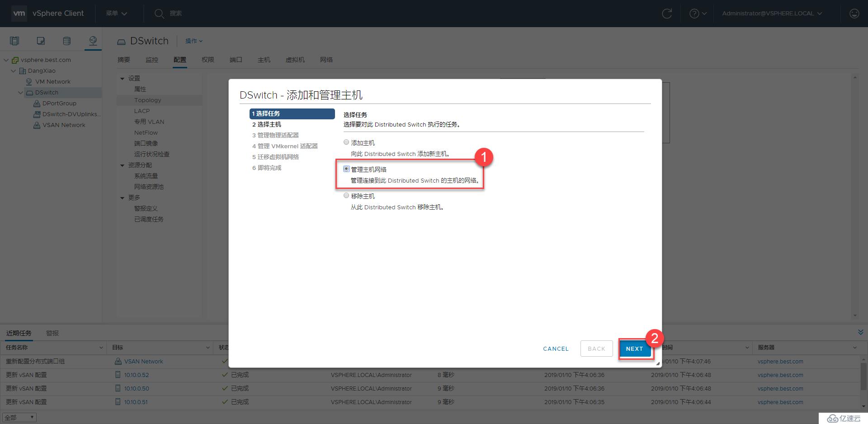Click the DangXiao datacenter icon
868x424 pixels.
coord(22,71)
